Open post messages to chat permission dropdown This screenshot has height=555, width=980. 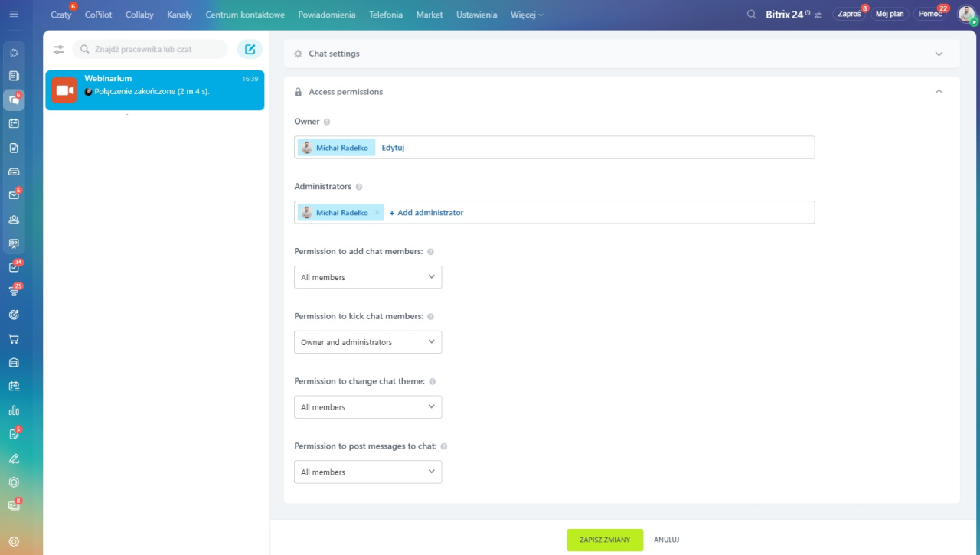(367, 472)
